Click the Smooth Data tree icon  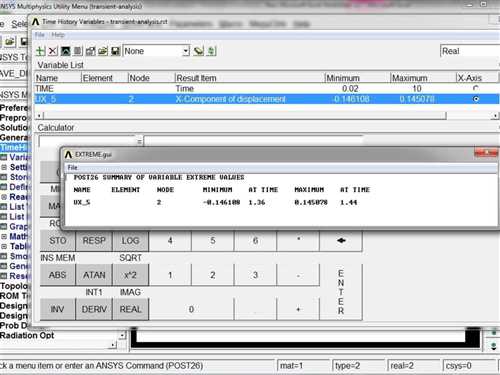tap(4, 256)
